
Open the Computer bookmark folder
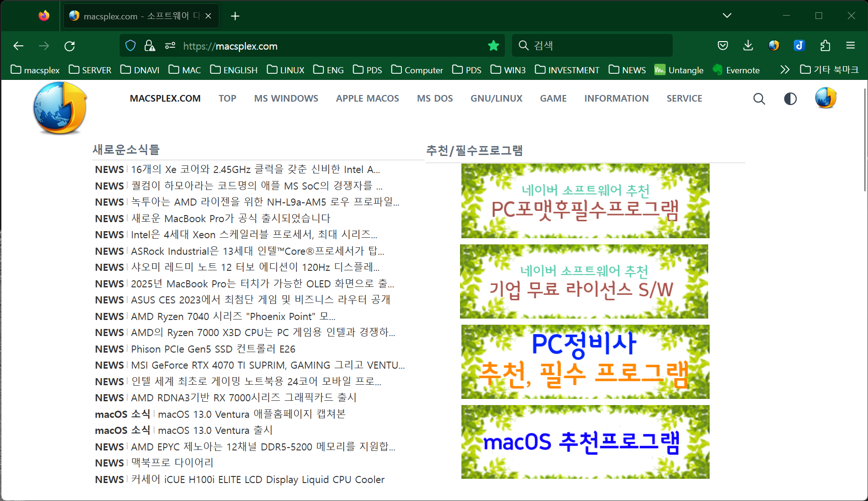tap(417, 70)
